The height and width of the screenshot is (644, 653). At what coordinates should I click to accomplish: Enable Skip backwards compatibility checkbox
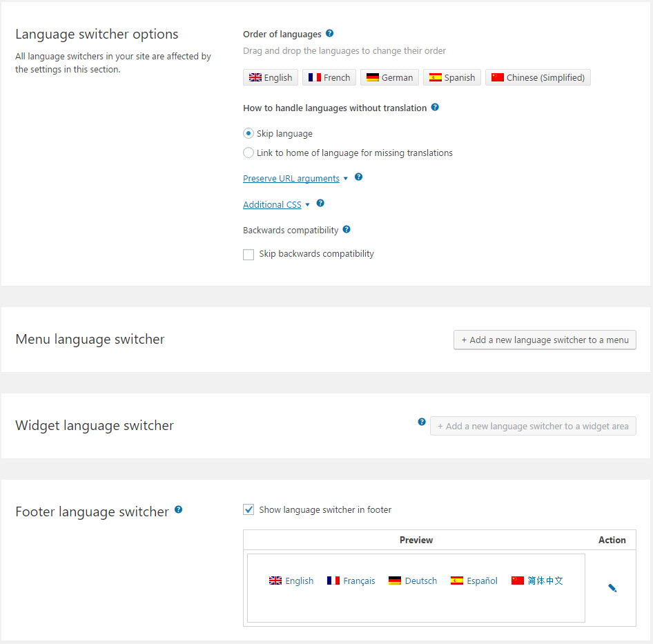(x=248, y=254)
